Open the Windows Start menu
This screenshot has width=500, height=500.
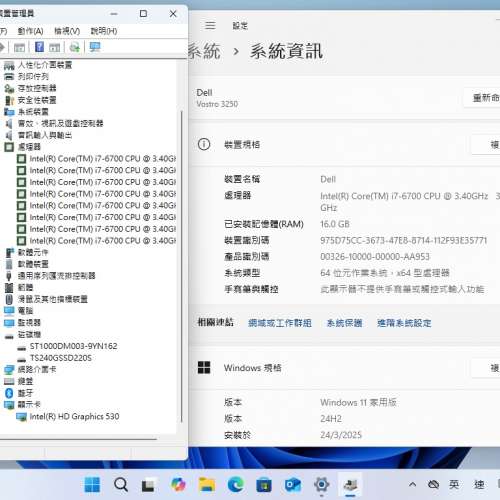(x=92, y=484)
